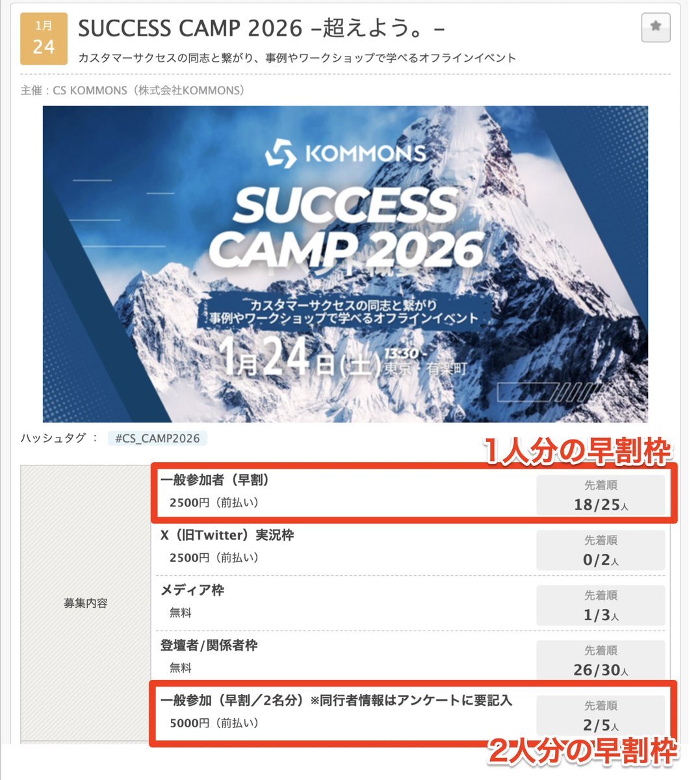This screenshot has height=780, width=700.
Task: Select the 登壇者/関係者枠 ticket row
Action: pos(413,657)
